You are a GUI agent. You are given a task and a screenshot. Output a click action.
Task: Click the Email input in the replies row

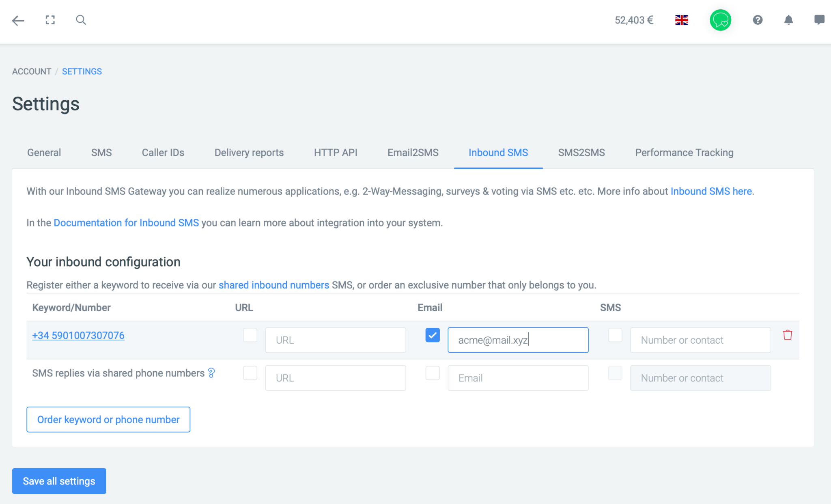click(518, 378)
